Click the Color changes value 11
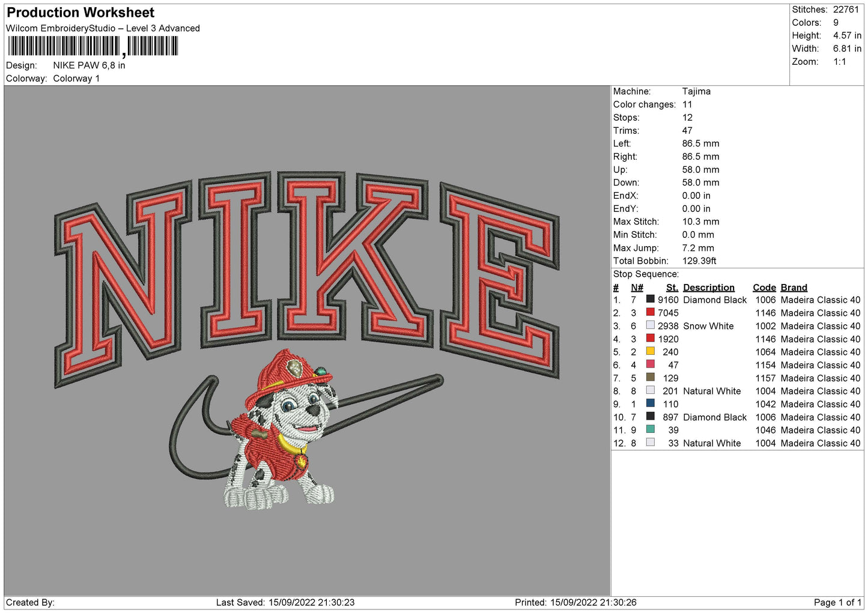This screenshot has width=868, height=613. (687, 104)
